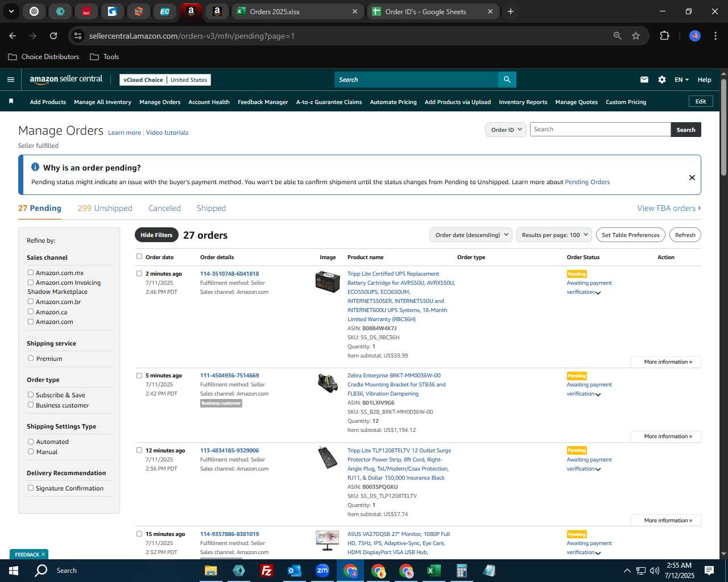Enable Signature Confirmation filter
The width and height of the screenshot is (728, 582).
point(31,488)
